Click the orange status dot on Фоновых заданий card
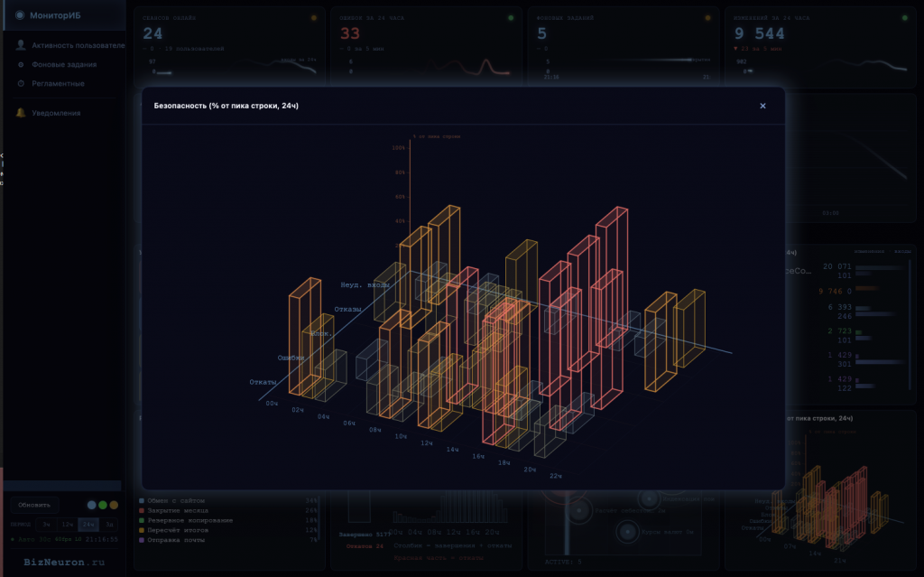924x577 pixels. (707, 18)
